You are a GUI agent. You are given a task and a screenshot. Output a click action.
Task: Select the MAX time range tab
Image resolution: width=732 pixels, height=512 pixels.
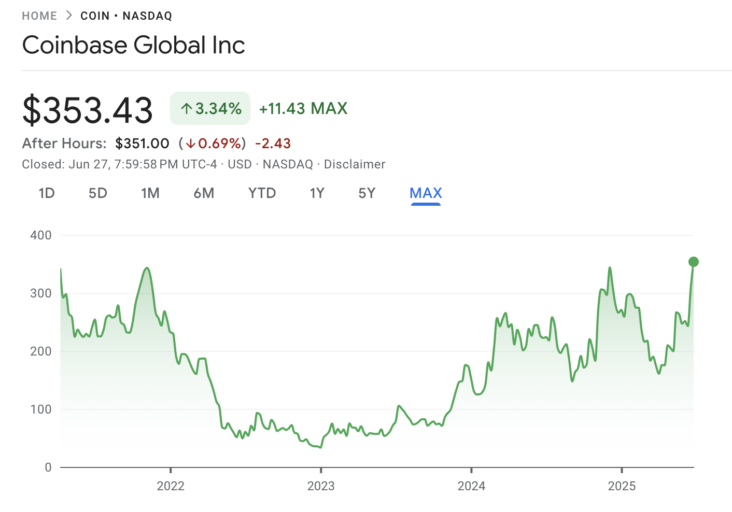425,193
